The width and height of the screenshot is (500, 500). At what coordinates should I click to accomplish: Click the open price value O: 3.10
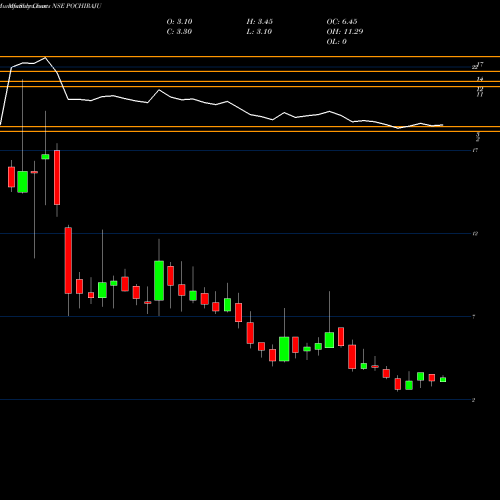point(179,22)
